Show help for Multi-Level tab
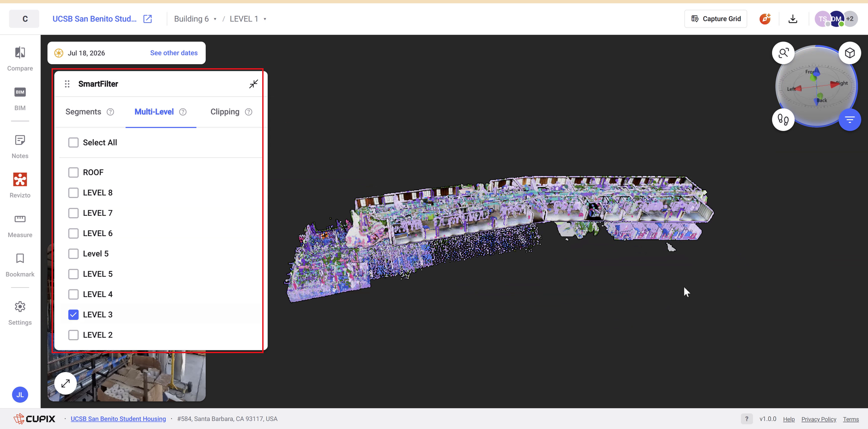This screenshot has width=868, height=429. 183,112
